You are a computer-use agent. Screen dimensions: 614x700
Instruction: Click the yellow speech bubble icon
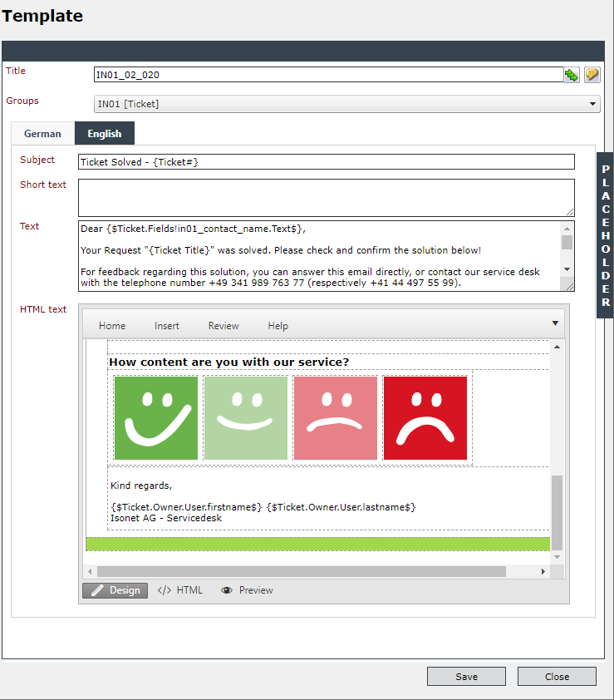tap(592, 75)
